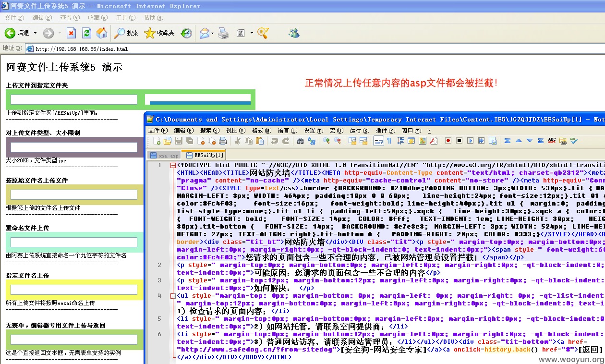
Task: Switch to EESaiUp[1] tab in Notepad++
Action: pyautogui.click(x=204, y=155)
